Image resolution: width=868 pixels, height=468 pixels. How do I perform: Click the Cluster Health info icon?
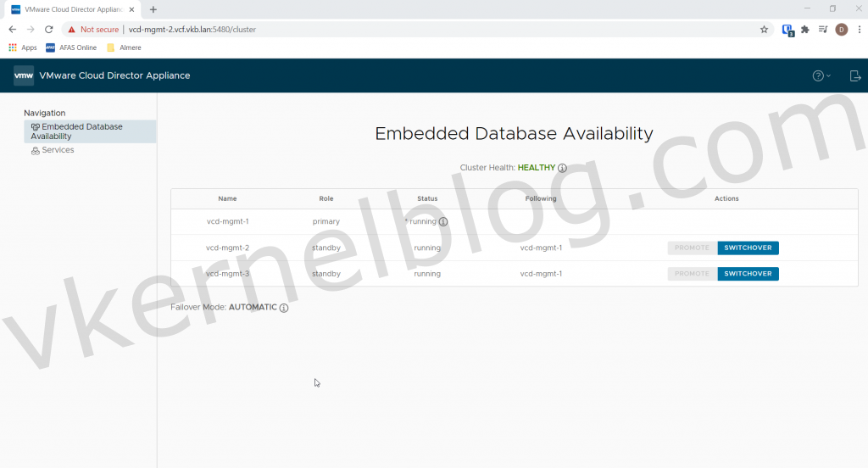point(562,168)
